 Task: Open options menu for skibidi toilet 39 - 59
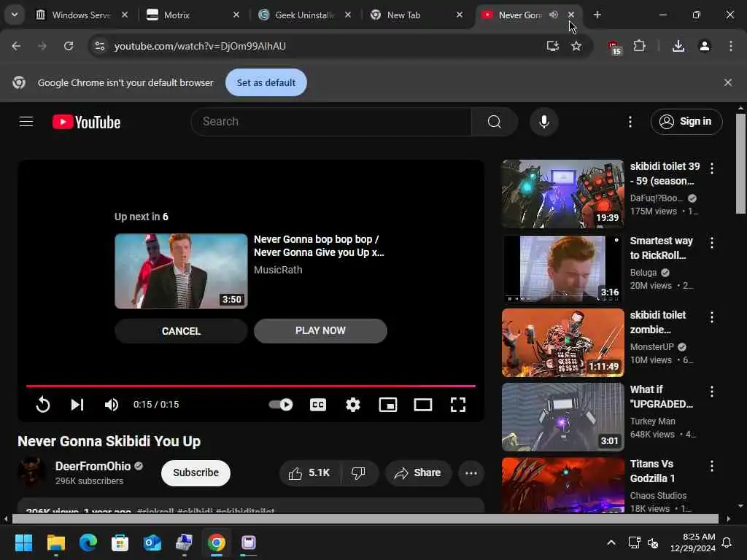[x=712, y=168]
